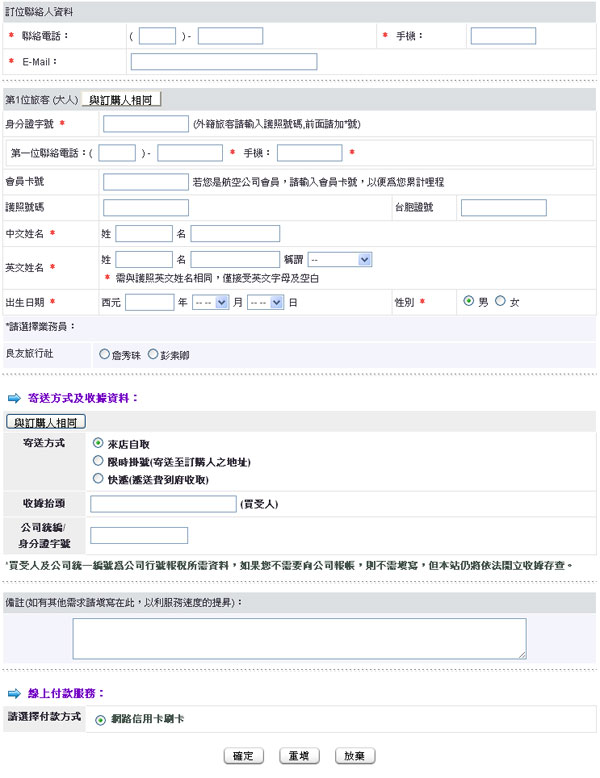Click 與訂購人相同 button under 寄送方式及收據資料
Image resolution: width=600 pixels, height=778 pixels.
click(x=46, y=422)
